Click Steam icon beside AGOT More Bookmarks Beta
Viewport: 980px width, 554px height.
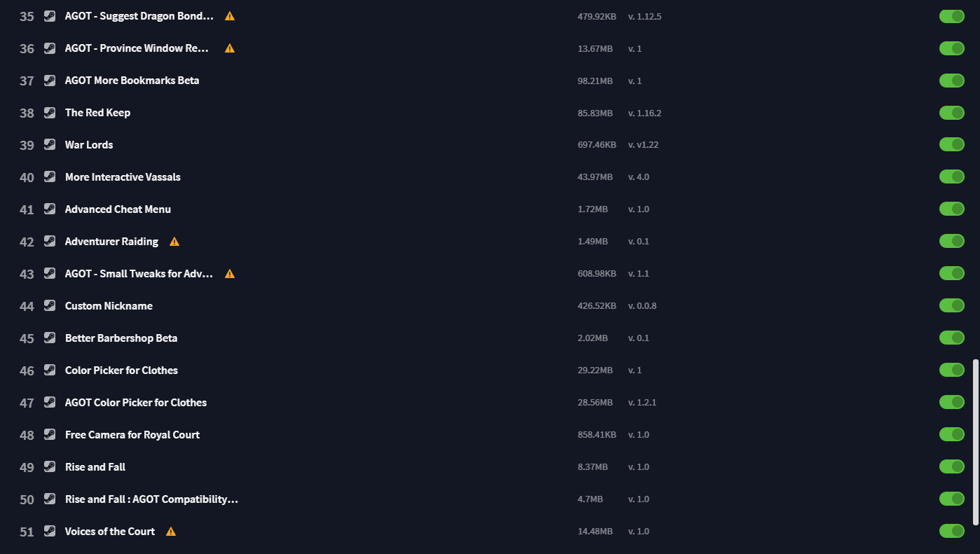(50, 80)
